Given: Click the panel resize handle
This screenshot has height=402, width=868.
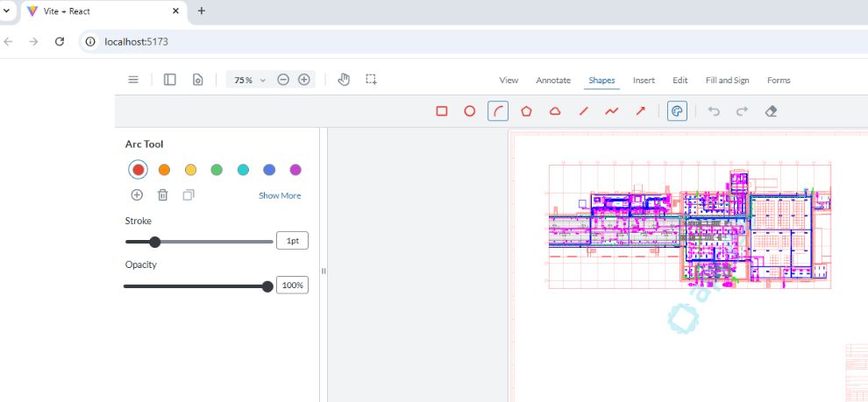Looking at the screenshot, I should click(x=324, y=271).
